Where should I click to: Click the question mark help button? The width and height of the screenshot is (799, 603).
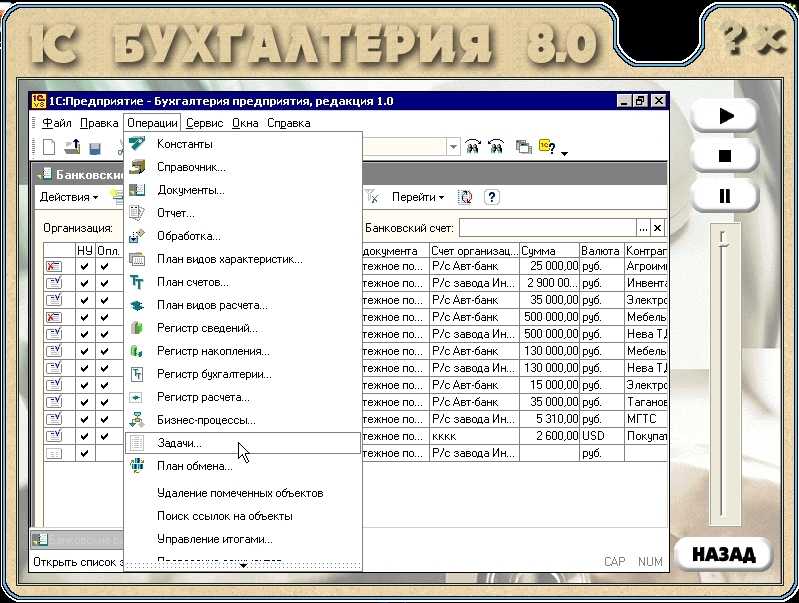491,197
